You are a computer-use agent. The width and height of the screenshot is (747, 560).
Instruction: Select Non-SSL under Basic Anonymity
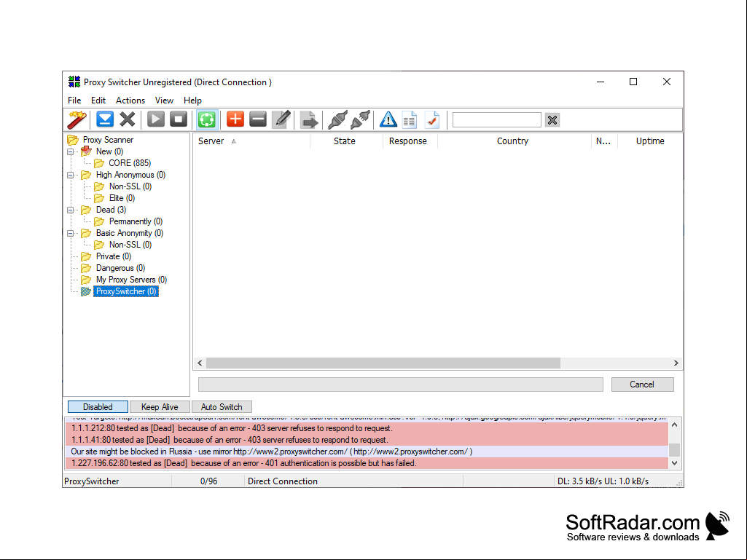(x=130, y=245)
